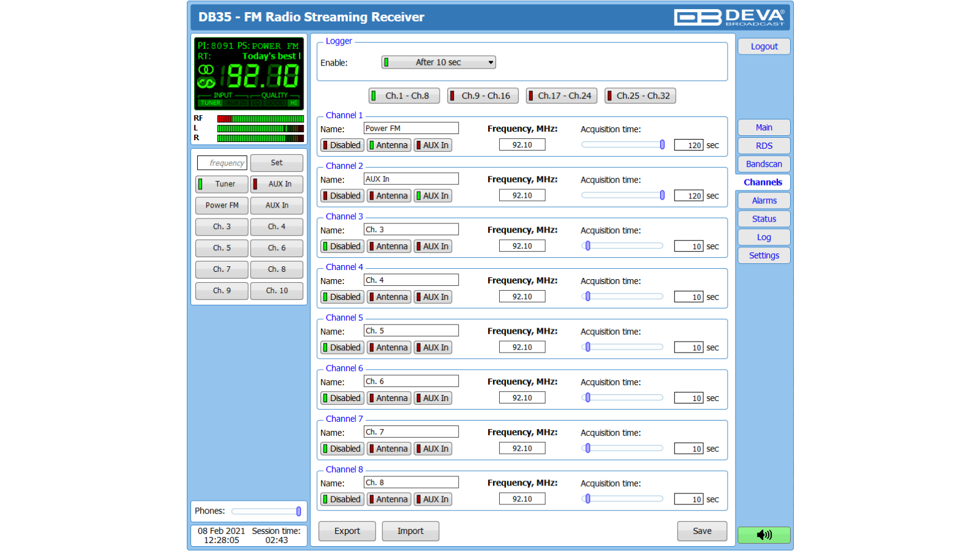Click Channel 8 Name field
The width and height of the screenshot is (980, 551).
pos(411,482)
